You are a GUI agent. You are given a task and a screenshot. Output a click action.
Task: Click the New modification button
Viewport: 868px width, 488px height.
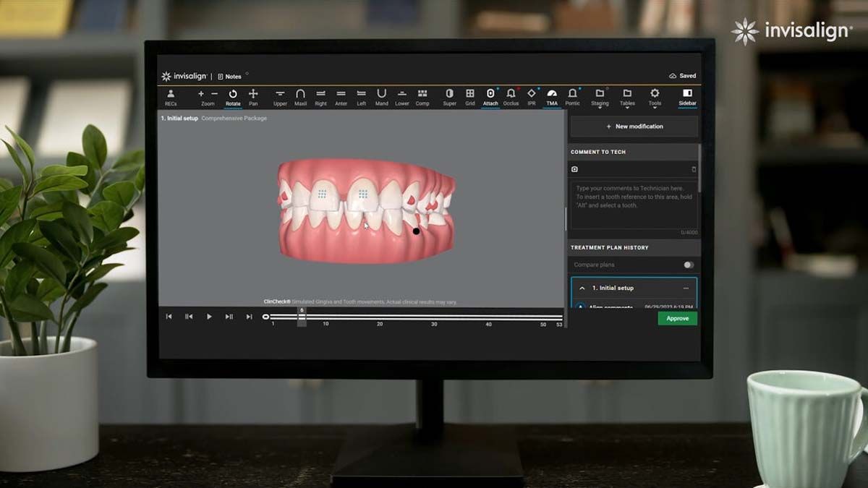tap(634, 127)
